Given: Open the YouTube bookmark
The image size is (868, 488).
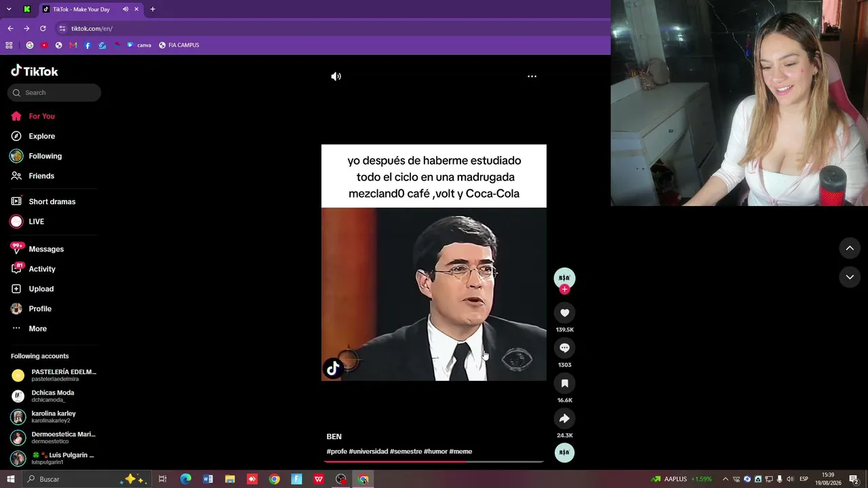Looking at the screenshot, I should pos(44,45).
